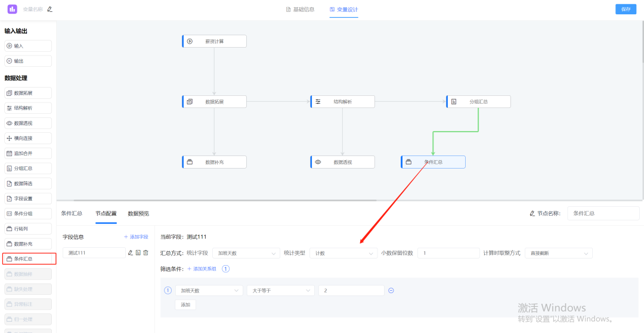Click the blue 保存 button
This screenshot has width=644, height=333.
coord(626,9)
